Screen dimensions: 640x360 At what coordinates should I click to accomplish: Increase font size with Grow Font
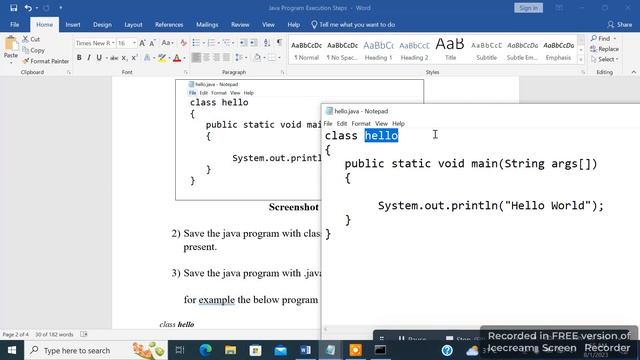click(142, 43)
